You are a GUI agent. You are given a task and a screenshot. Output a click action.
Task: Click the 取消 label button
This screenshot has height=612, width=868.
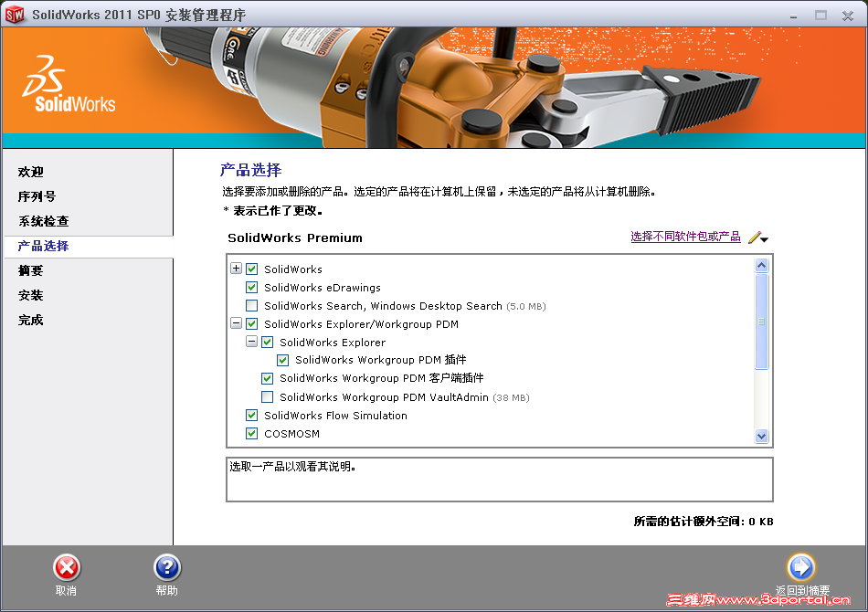point(66,591)
